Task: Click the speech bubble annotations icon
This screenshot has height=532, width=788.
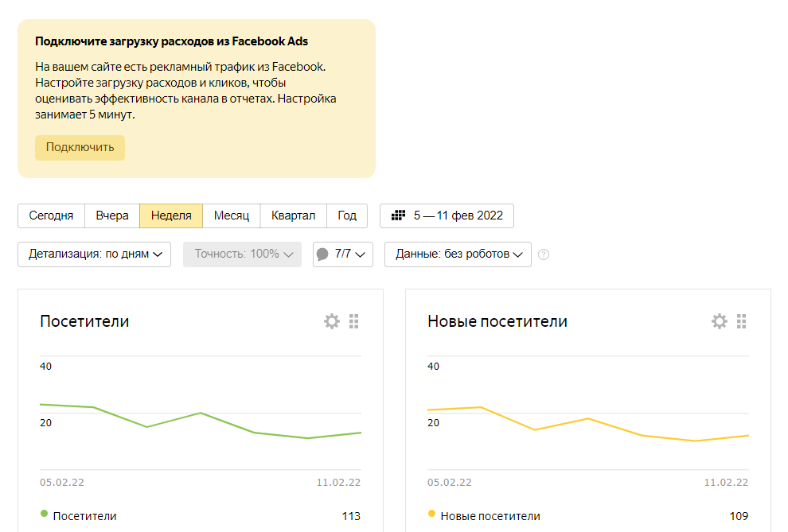Action: pyautogui.click(x=322, y=254)
